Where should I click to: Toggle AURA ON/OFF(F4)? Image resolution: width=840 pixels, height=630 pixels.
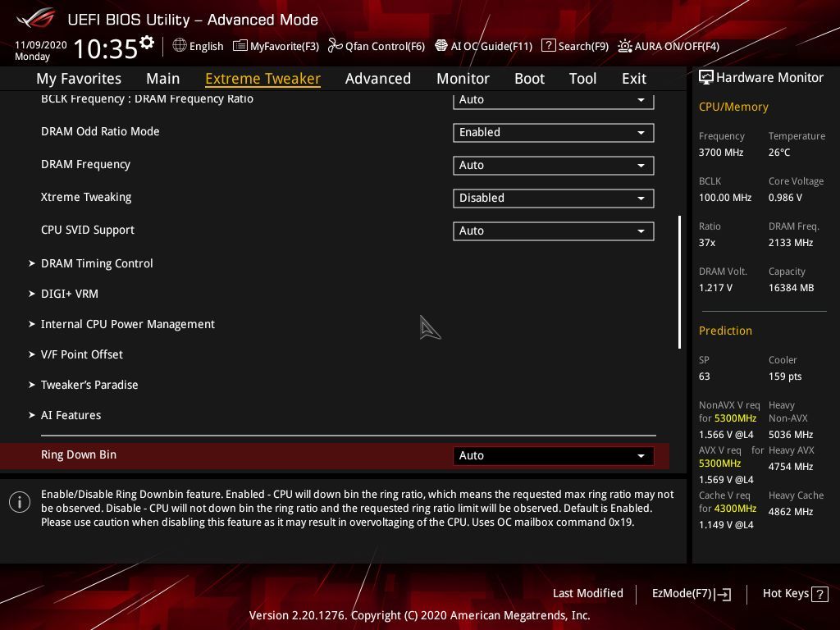[669, 46]
